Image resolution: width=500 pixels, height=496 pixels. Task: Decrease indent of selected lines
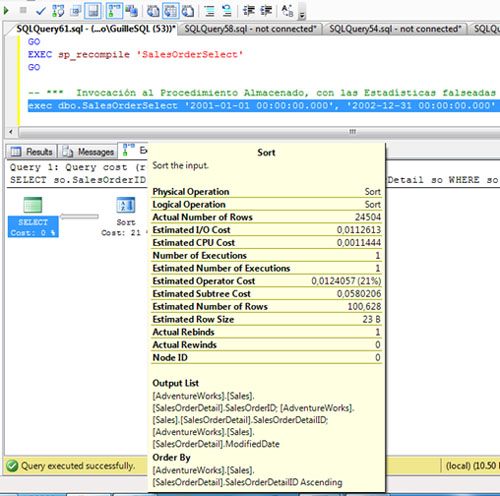pyautogui.click(x=249, y=11)
